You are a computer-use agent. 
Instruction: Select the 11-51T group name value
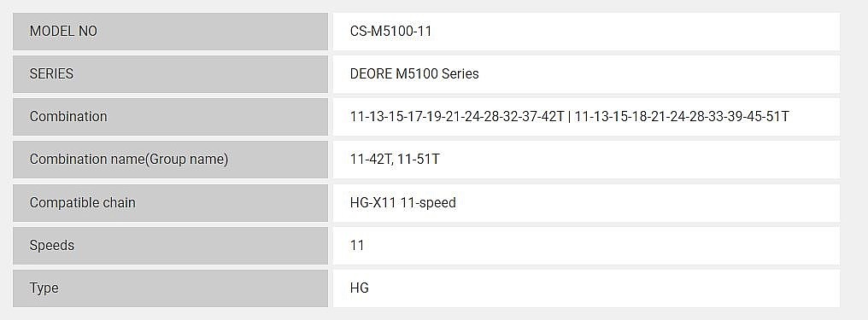pyautogui.click(x=419, y=160)
